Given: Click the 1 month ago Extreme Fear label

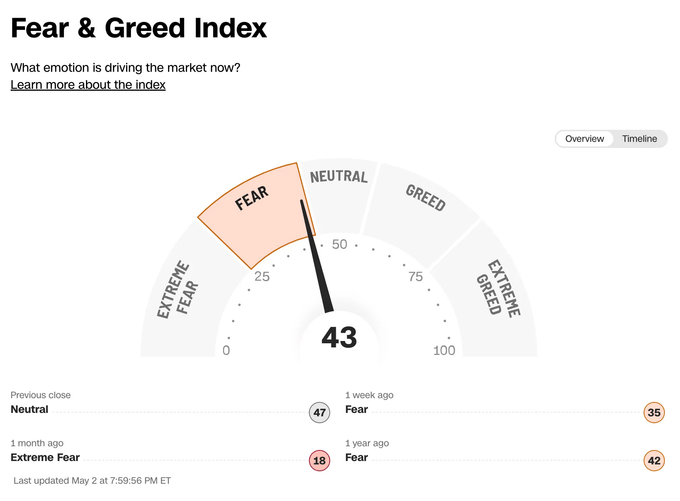Looking at the screenshot, I should [45, 458].
